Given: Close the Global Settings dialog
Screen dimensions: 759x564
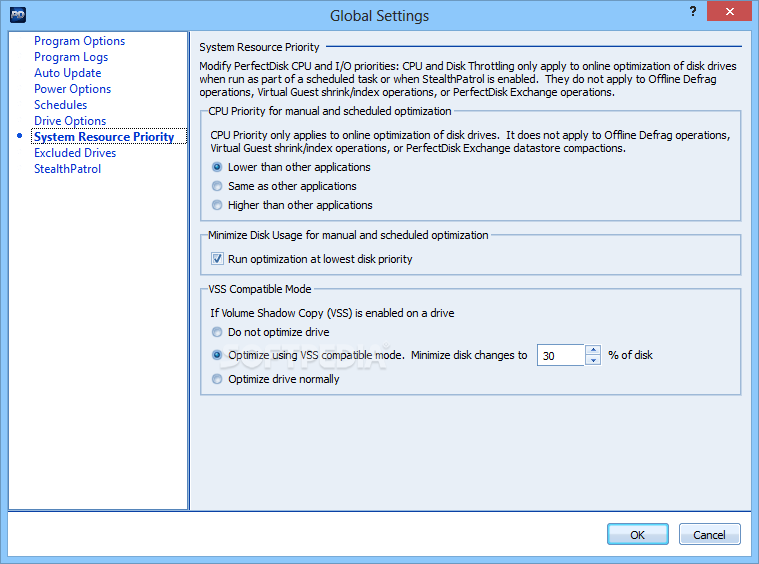Looking at the screenshot, I should click(729, 11).
